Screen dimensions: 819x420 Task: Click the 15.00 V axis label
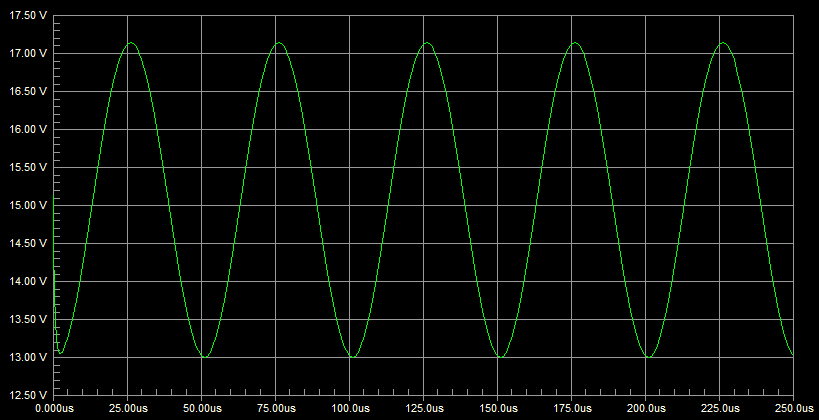coord(28,205)
